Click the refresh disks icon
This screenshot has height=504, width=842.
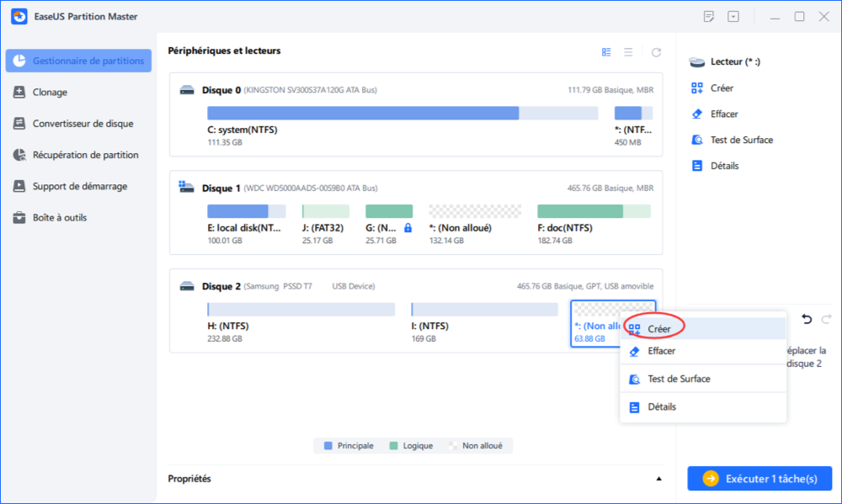pyautogui.click(x=656, y=52)
